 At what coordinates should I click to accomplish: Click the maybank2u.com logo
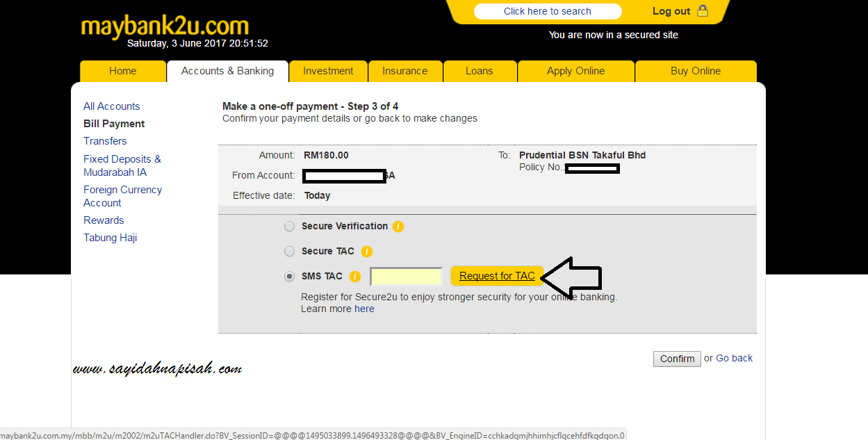[x=165, y=26]
